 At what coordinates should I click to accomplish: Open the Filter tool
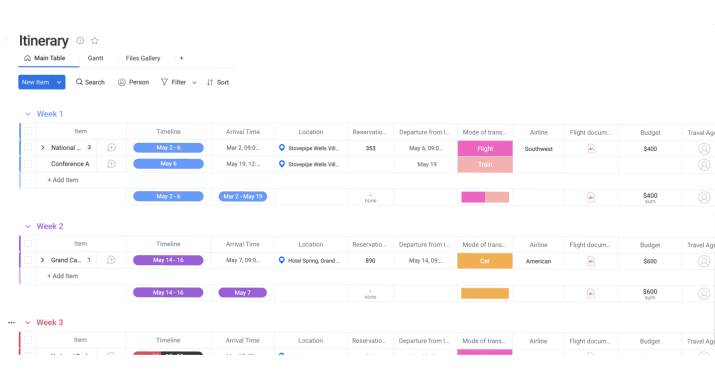[173, 82]
